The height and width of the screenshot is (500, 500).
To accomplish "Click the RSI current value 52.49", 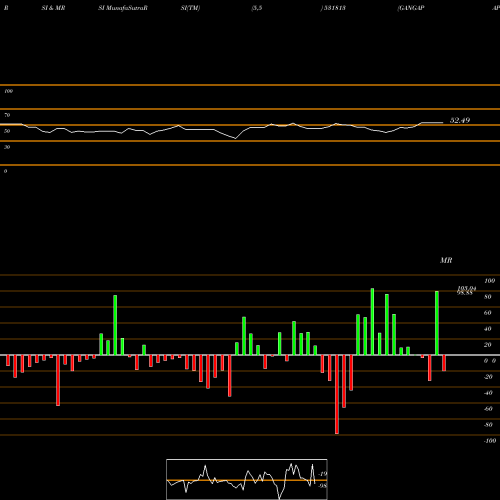I will 460,120.
